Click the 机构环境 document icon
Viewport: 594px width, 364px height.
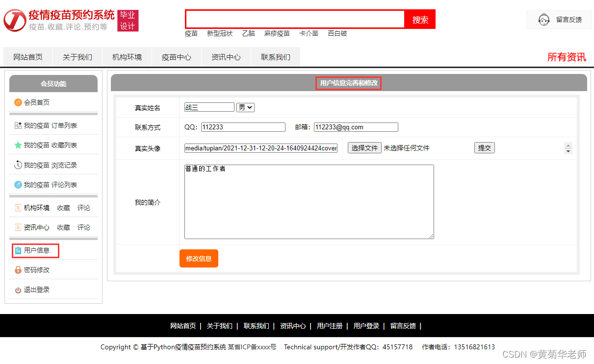[18, 208]
